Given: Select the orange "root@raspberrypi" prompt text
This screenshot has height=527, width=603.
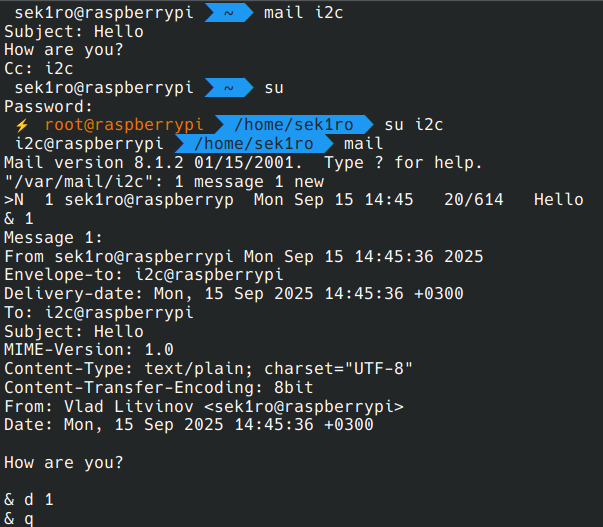Looking at the screenshot, I should tap(123, 125).
